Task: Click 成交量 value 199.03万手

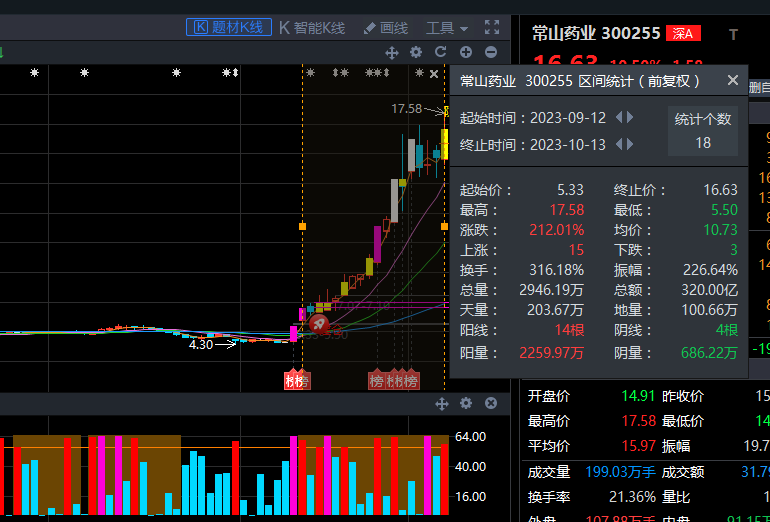Action: pos(621,472)
